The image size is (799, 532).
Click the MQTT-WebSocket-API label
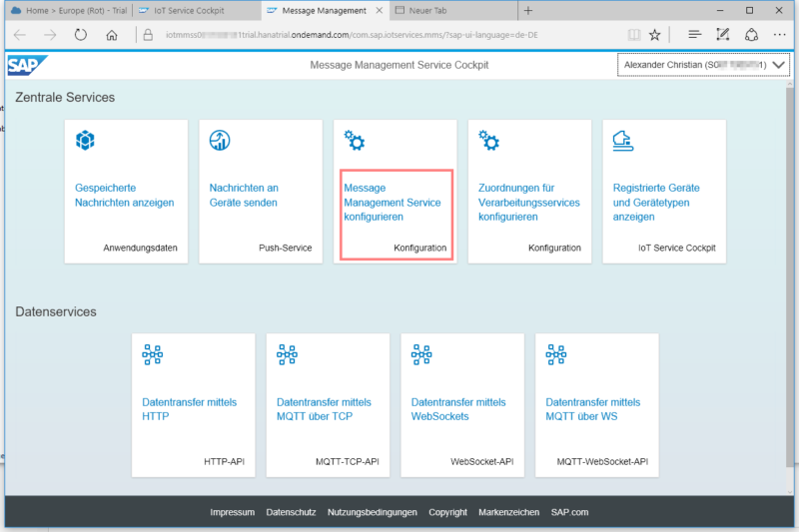pyautogui.click(x=602, y=462)
